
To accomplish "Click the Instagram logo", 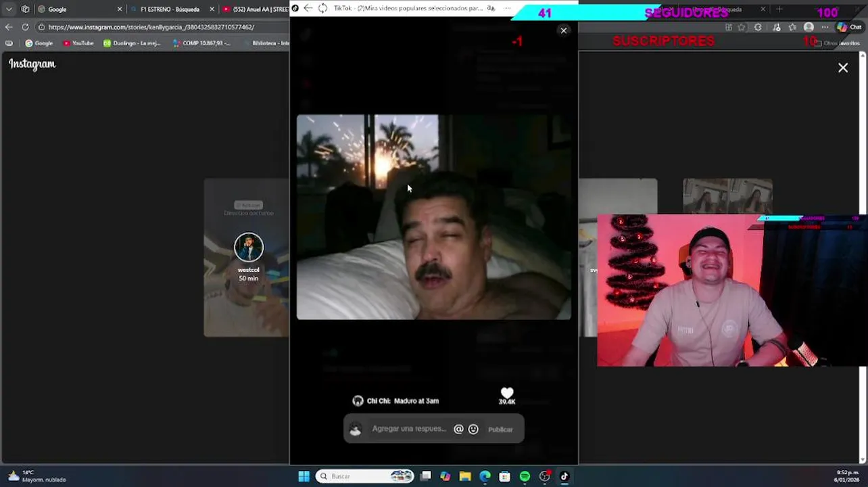I will click(32, 64).
